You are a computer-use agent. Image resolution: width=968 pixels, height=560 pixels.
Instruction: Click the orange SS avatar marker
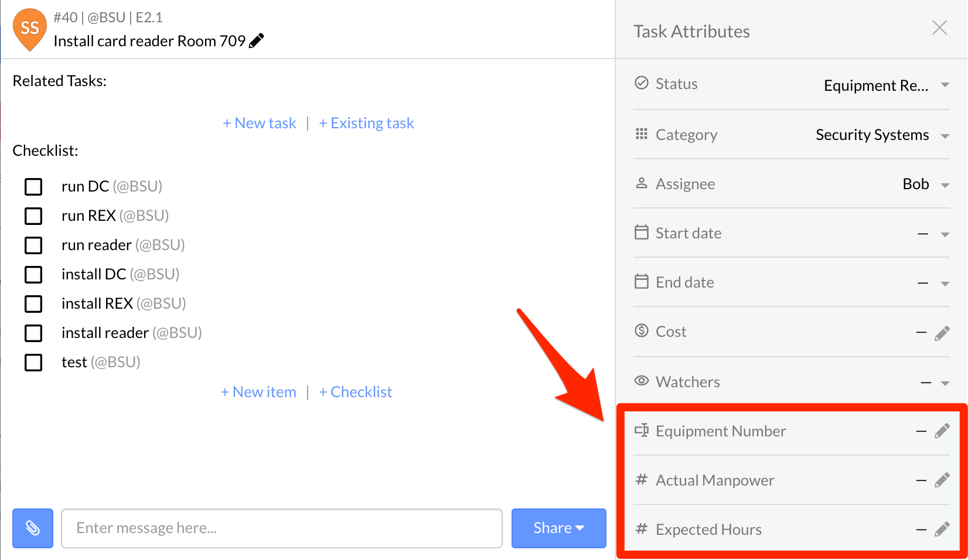[30, 28]
